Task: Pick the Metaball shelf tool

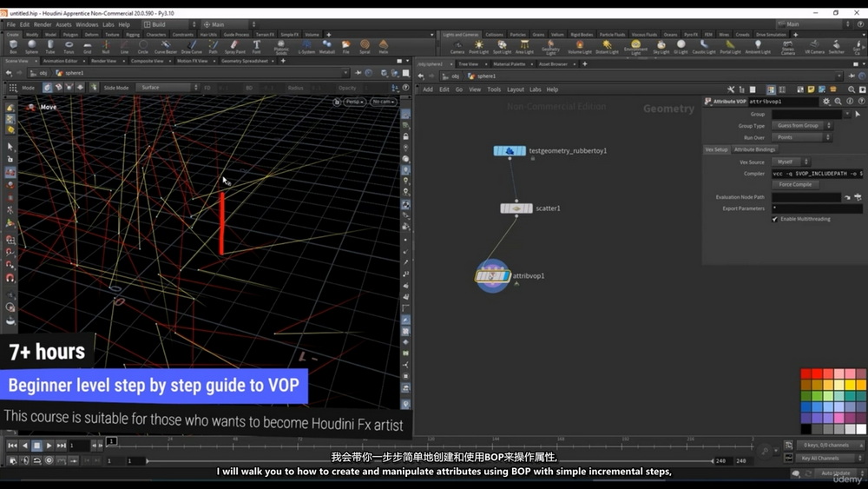Action: (327, 47)
